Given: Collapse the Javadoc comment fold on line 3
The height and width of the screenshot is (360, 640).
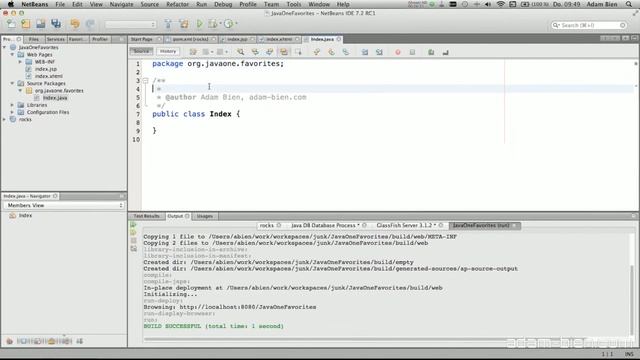Looking at the screenshot, I should pos(145,80).
